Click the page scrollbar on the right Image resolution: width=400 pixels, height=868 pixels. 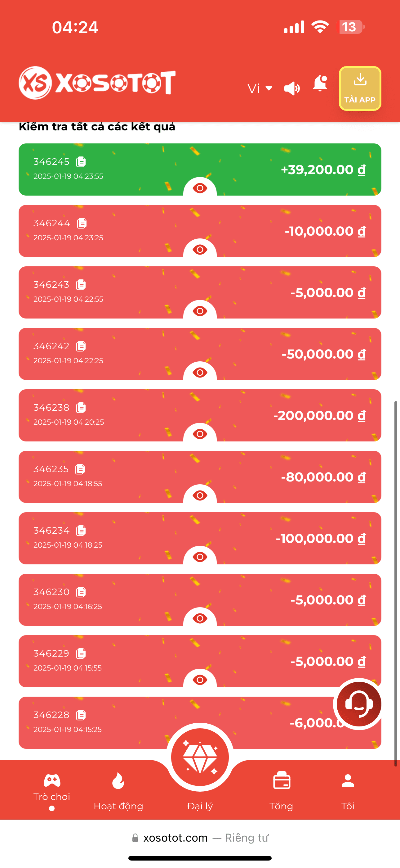click(x=396, y=583)
